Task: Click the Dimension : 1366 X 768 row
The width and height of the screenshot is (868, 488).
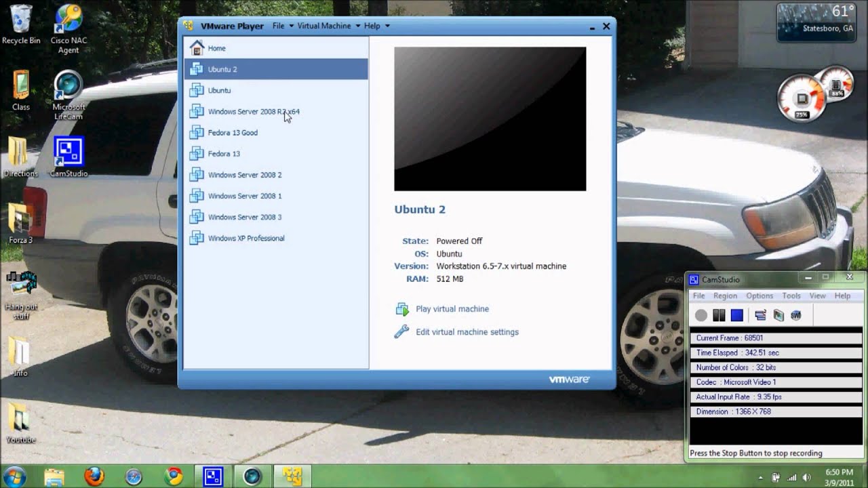Action: (x=776, y=411)
